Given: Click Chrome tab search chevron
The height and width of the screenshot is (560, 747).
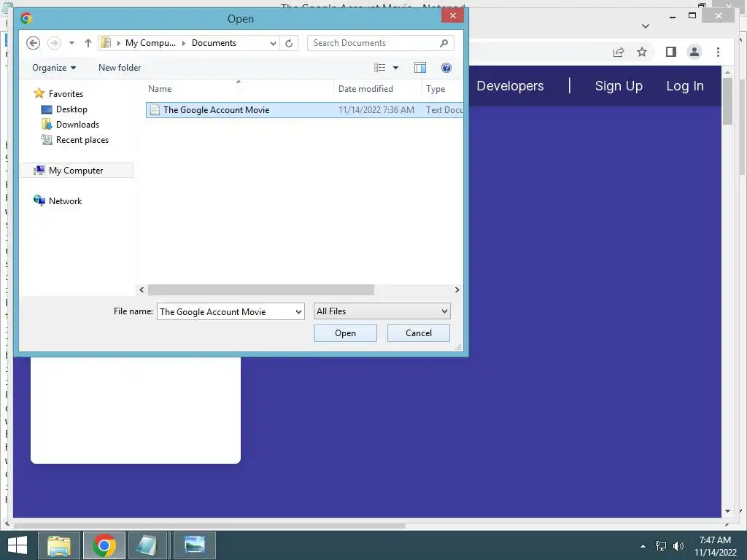Looking at the screenshot, I should [x=646, y=26].
